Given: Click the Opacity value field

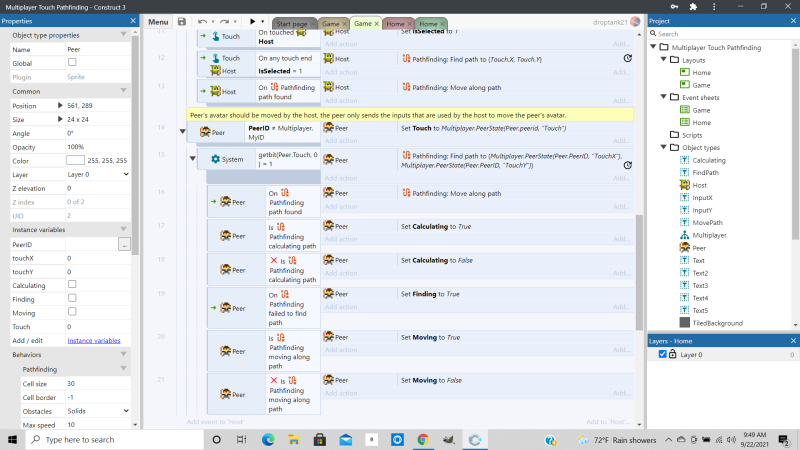Looking at the screenshot, I should (x=98, y=147).
